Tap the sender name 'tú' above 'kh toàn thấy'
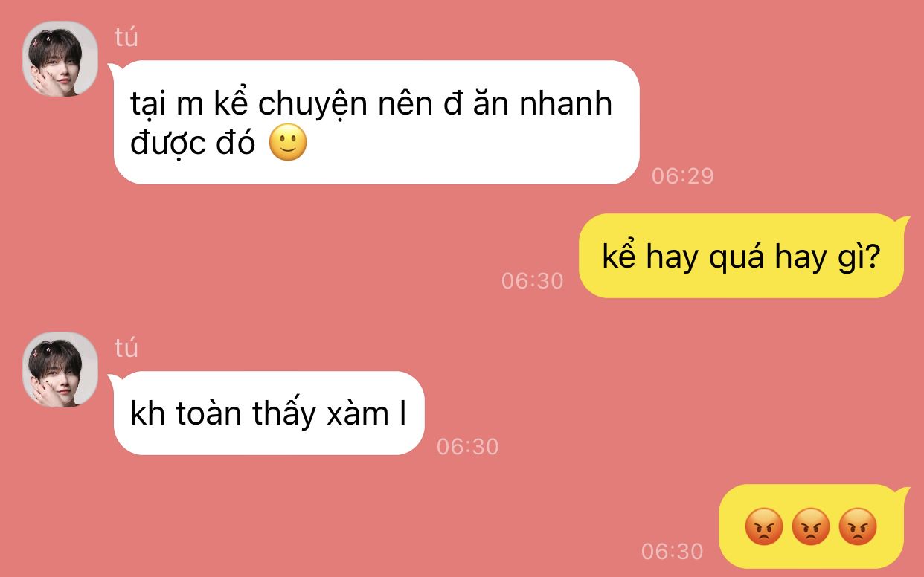The width and height of the screenshot is (924, 577). 126,348
